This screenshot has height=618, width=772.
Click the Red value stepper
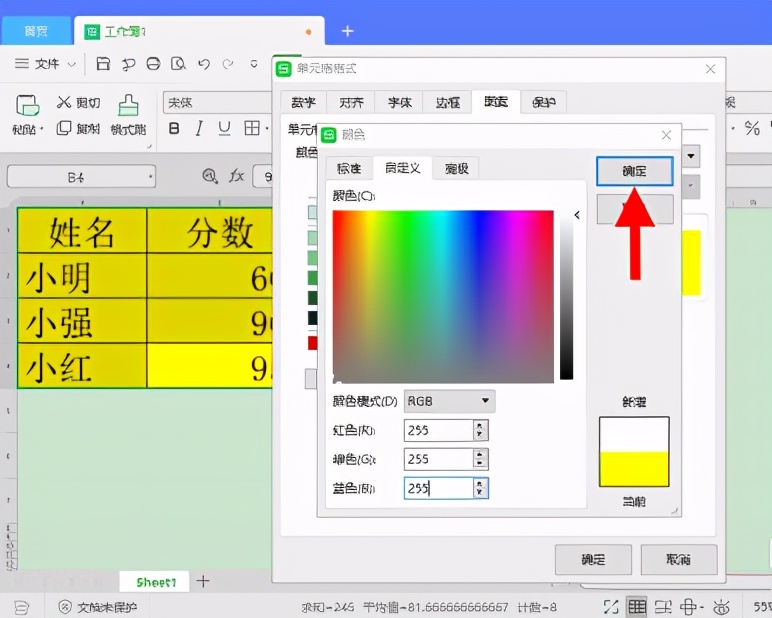(x=481, y=430)
